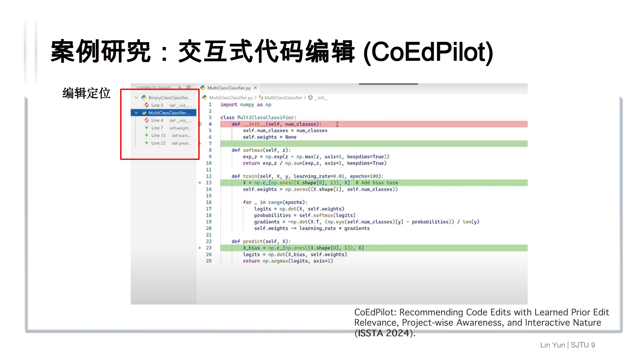Click the method cube icon in the breadcrumb
Image resolution: width=644 pixels, height=362 pixels.
click(310, 97)
